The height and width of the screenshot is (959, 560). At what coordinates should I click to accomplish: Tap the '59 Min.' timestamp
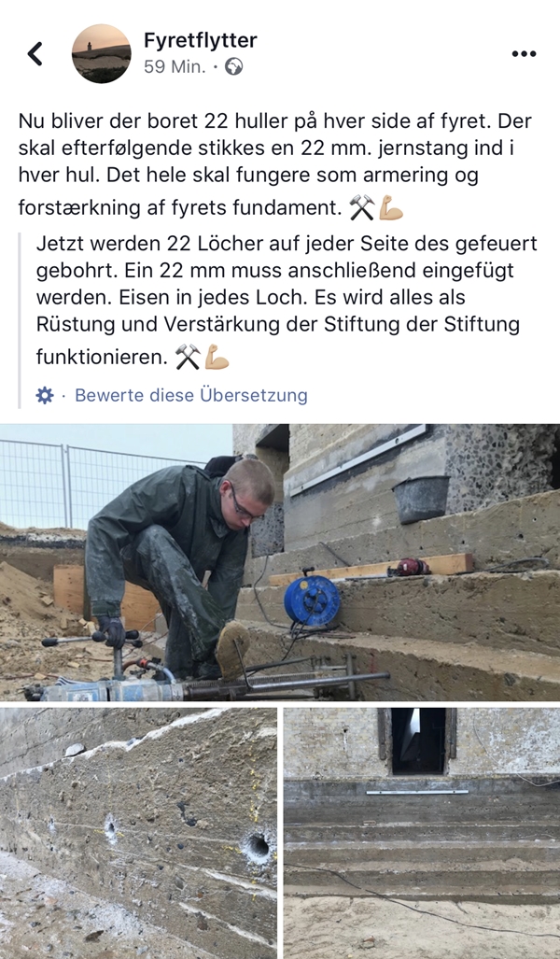click(x=175, y=66)
